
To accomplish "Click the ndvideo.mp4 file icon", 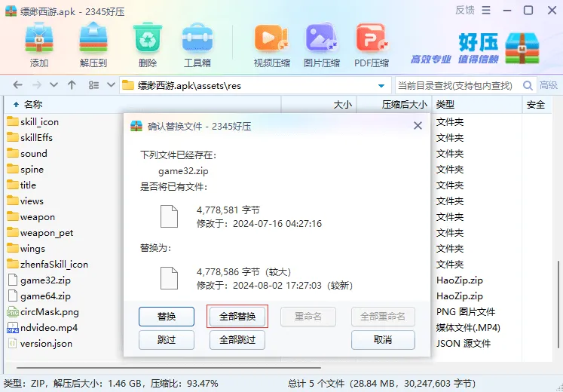I will pyautogui.click(x=12, y=328).
